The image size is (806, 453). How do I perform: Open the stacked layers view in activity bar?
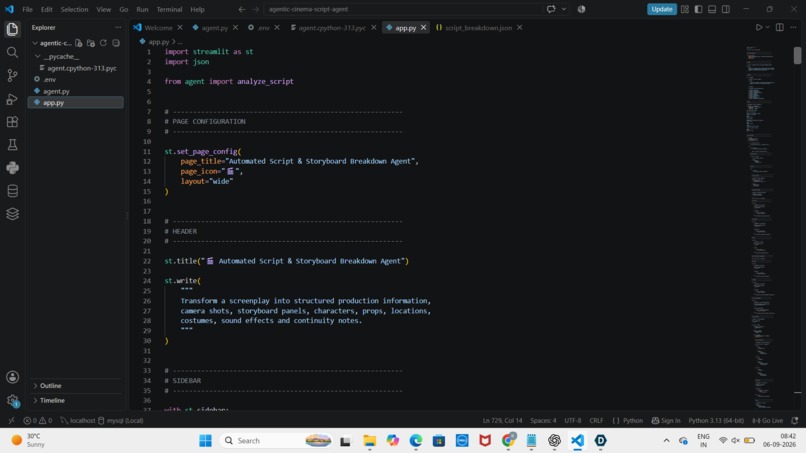click(12, 214)
